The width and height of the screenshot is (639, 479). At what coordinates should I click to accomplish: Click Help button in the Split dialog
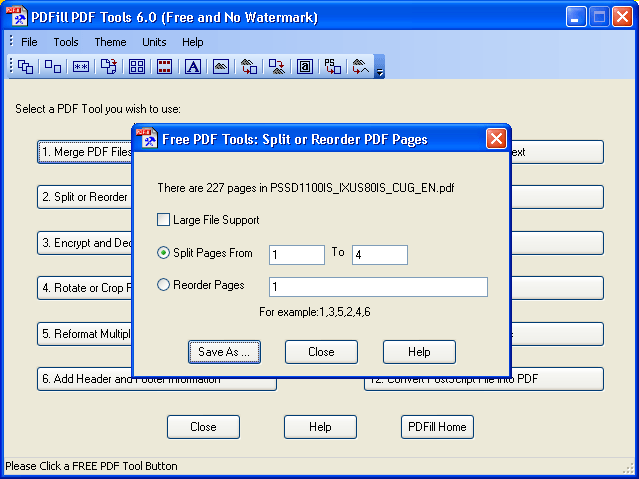point(419,352)
